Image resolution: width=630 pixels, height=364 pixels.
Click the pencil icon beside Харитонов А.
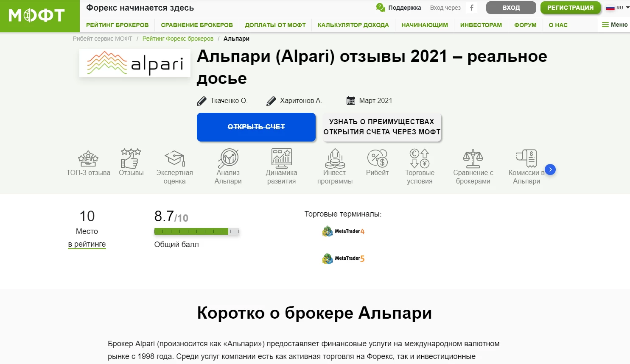point(271,101)
